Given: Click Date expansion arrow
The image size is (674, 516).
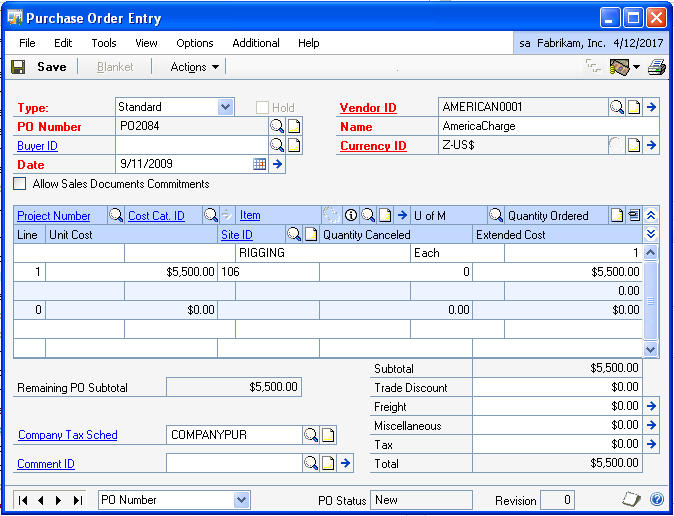Looking at the screenshot, I should click(278, 164).
